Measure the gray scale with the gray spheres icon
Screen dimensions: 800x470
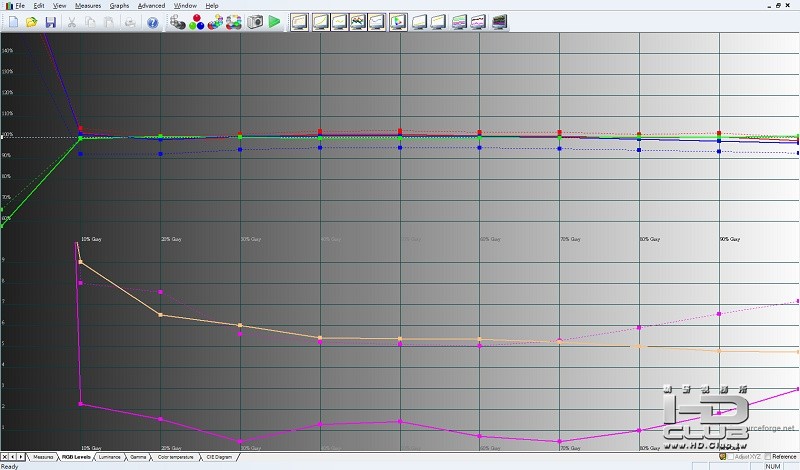[177, 22]
